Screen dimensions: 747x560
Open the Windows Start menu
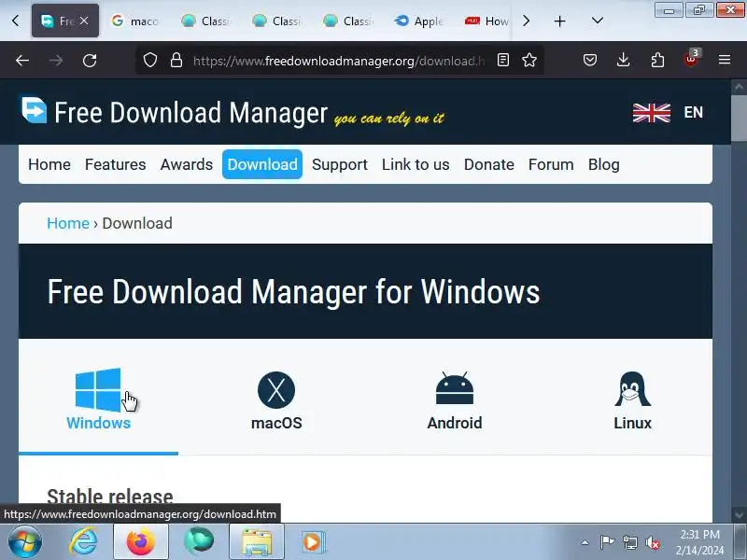pos(24,542)
